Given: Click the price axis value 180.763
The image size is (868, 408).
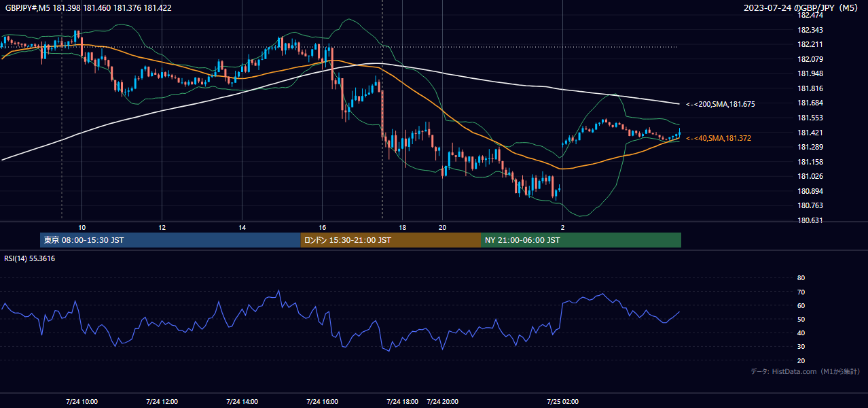Looking at the screenshot, I should (810, 205).
